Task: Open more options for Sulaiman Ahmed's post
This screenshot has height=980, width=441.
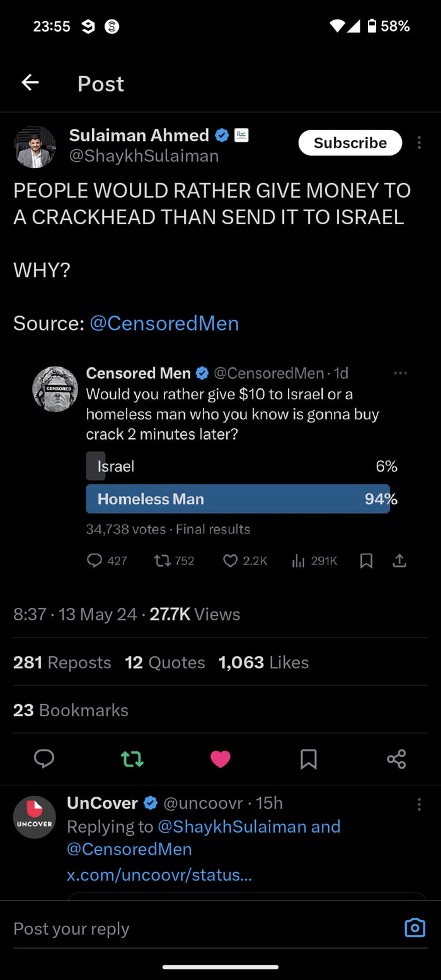Action: pyautogui.click(x=419, y=143)
